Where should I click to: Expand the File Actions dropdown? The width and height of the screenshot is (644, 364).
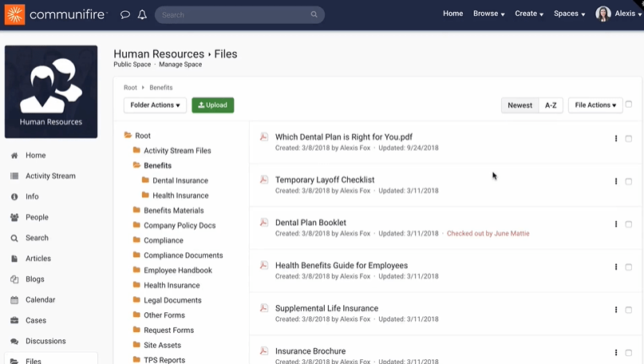point(595,105)
